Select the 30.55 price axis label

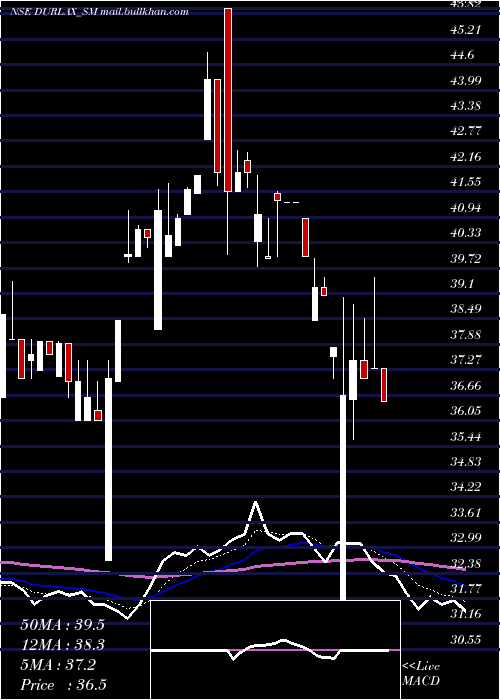click(466, 639)
